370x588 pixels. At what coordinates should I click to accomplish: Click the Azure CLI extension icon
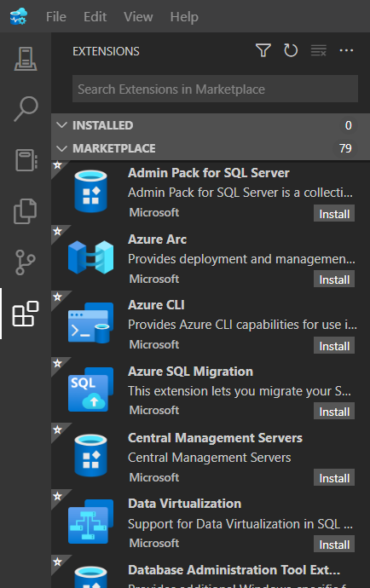pos(90,323)
